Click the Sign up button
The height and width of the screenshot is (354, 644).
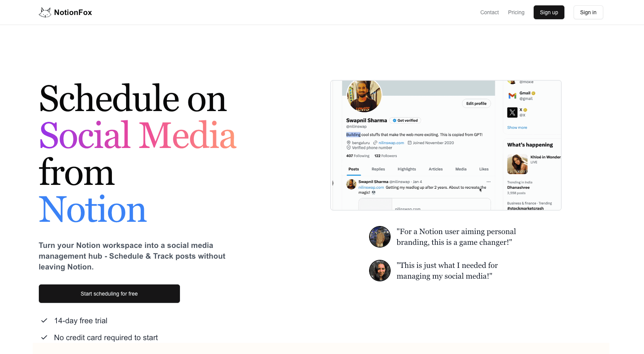549,12
